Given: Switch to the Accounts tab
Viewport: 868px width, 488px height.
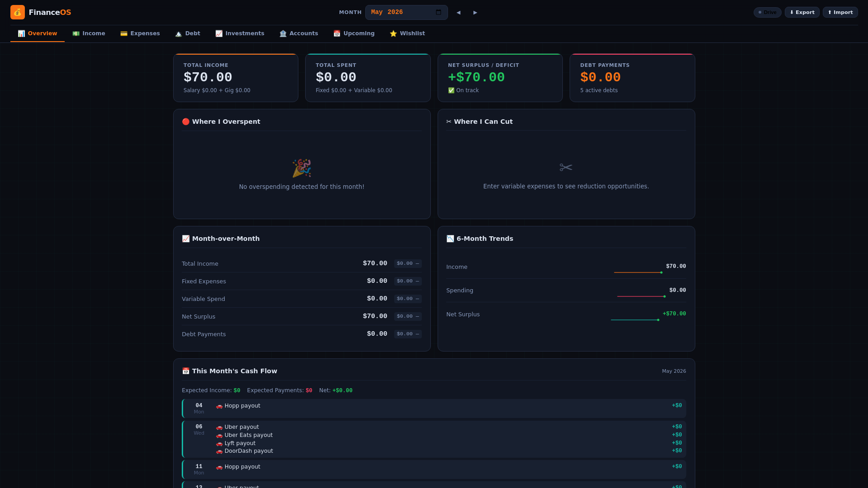Looking at the screenshot, I should click(299, 33).
